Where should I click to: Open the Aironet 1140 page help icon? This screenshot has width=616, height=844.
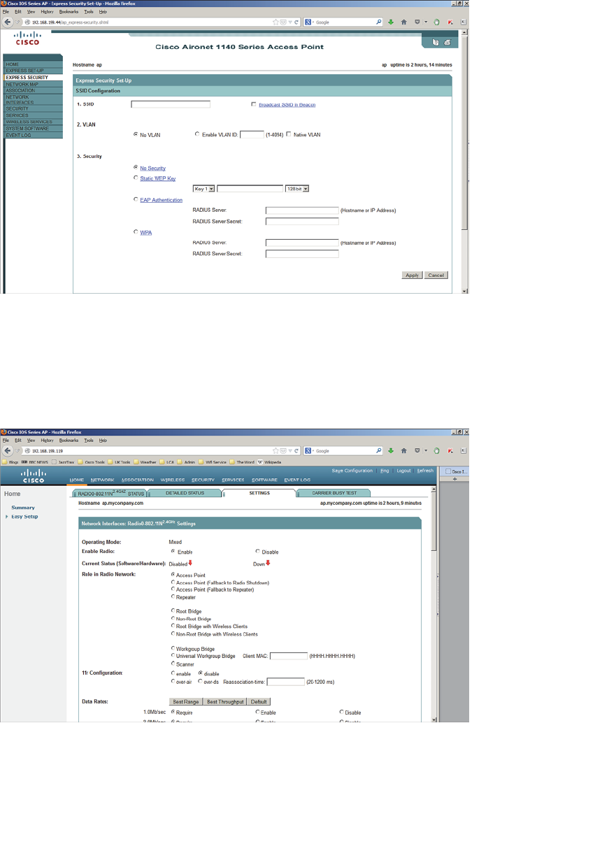click(436, 43)
